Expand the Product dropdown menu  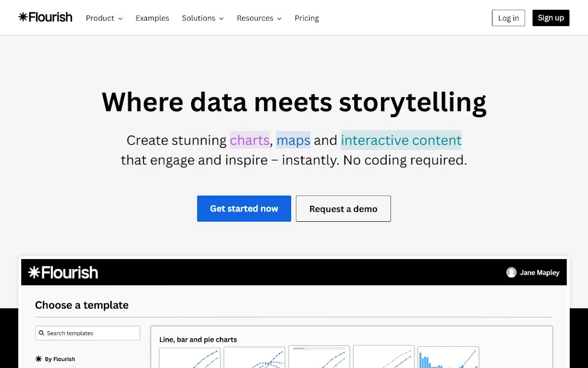(x=104, y=18)
